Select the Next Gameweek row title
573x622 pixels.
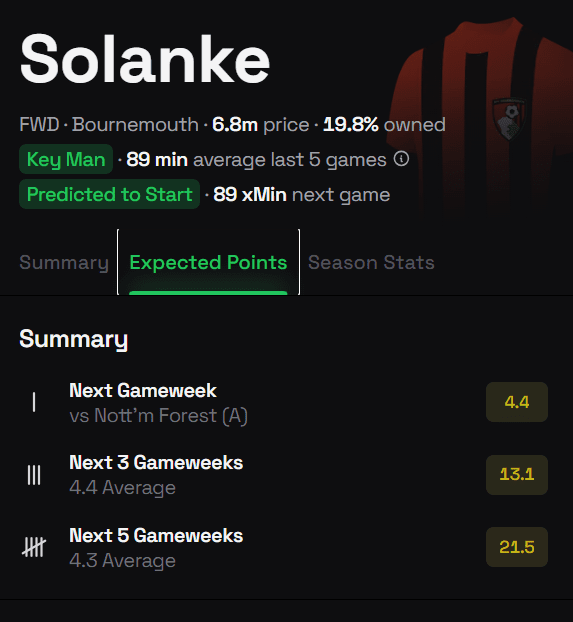(x=143, y=390)
